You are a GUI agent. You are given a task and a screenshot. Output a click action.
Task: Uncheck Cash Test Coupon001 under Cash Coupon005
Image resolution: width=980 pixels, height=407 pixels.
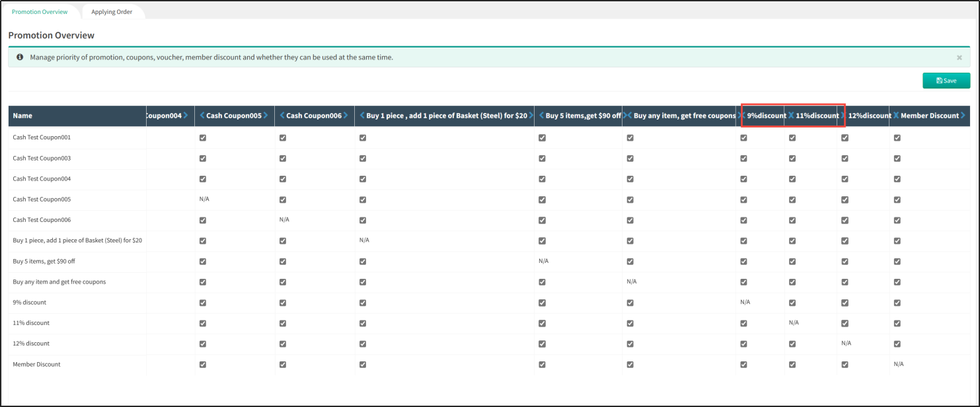tap(203, 138)
